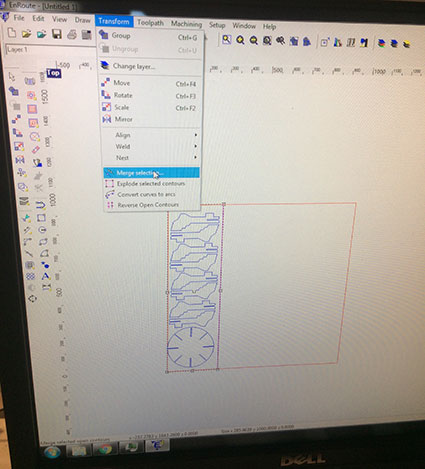Open the Draw menu
Viewport: 425px width, 469px height.
point(82,20)
